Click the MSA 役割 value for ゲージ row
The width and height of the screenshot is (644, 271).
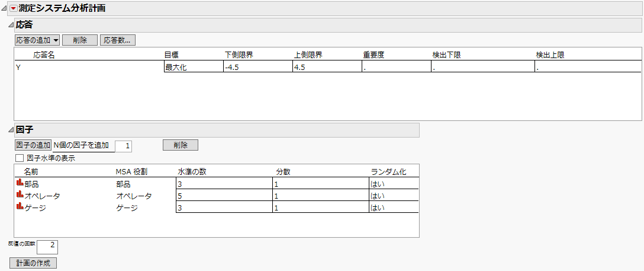(127, 208)
